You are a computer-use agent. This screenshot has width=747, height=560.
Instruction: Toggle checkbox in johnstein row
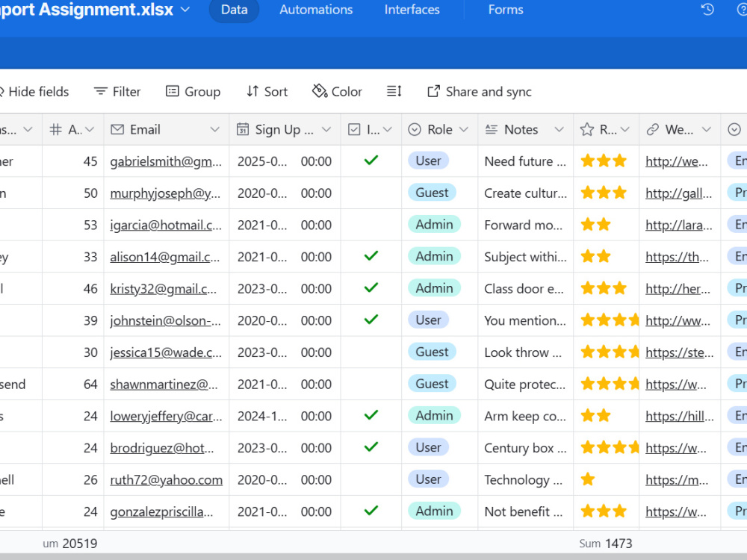click(x=371, y=320)
